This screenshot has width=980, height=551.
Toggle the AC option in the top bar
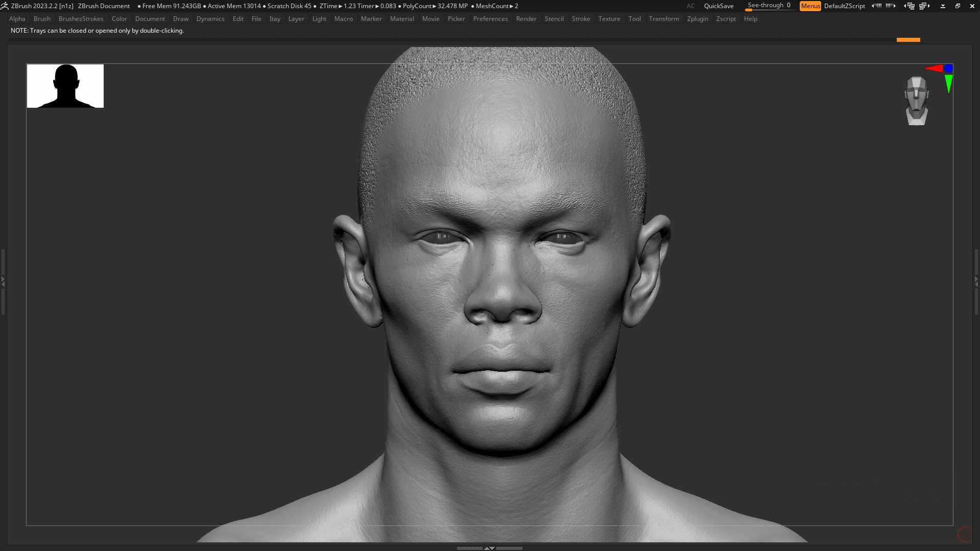click(690, 6)
